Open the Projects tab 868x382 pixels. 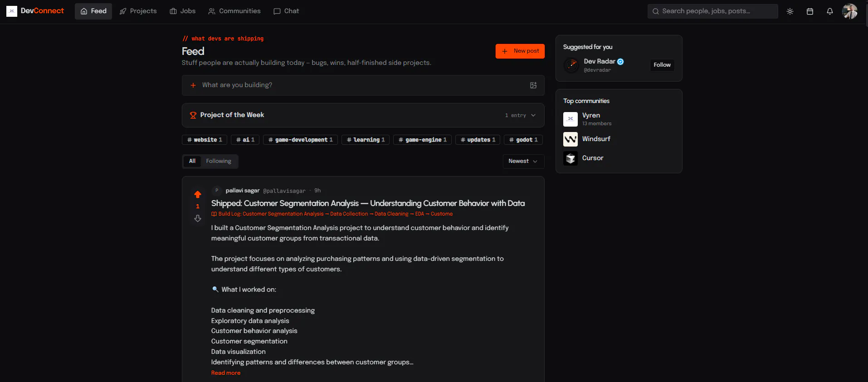(x=138, y=11)
